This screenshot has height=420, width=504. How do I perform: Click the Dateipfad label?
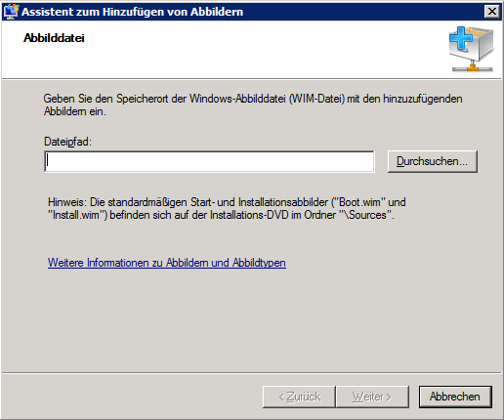point(67,142)
